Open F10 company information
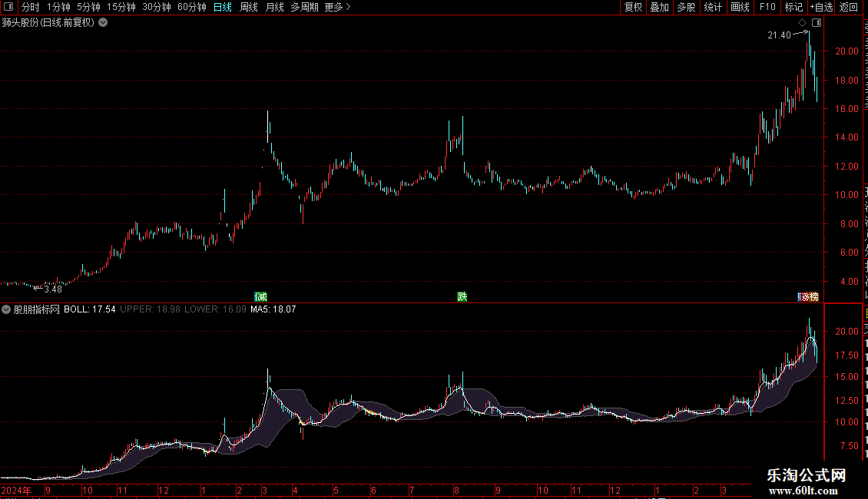This screenshot has width=868, height=499. (767, 7)
